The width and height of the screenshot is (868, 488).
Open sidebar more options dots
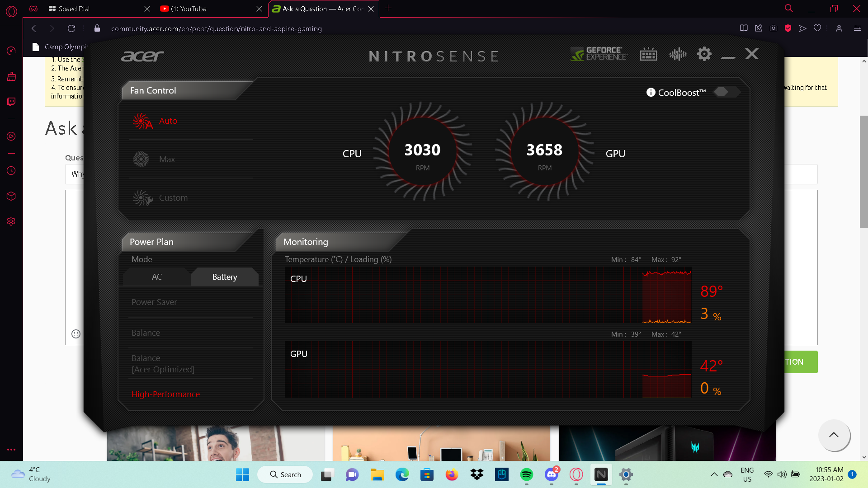point(11,450)
